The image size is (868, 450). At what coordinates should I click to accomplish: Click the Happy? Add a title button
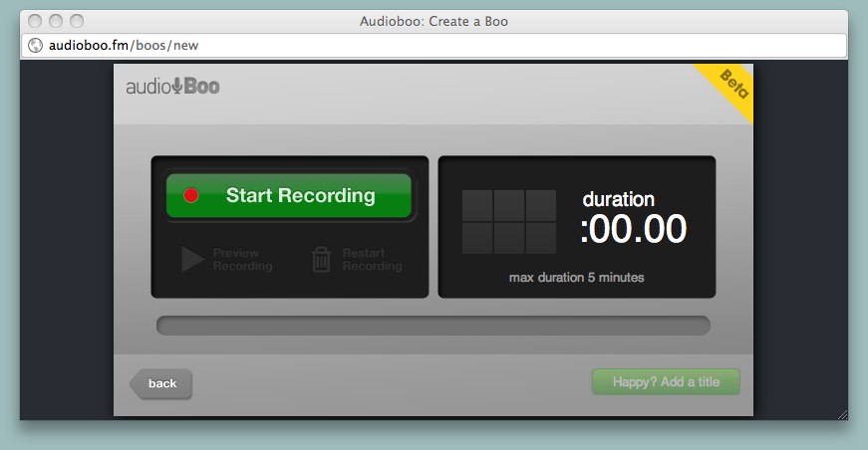pyautogui.click(x=666, y=382)
